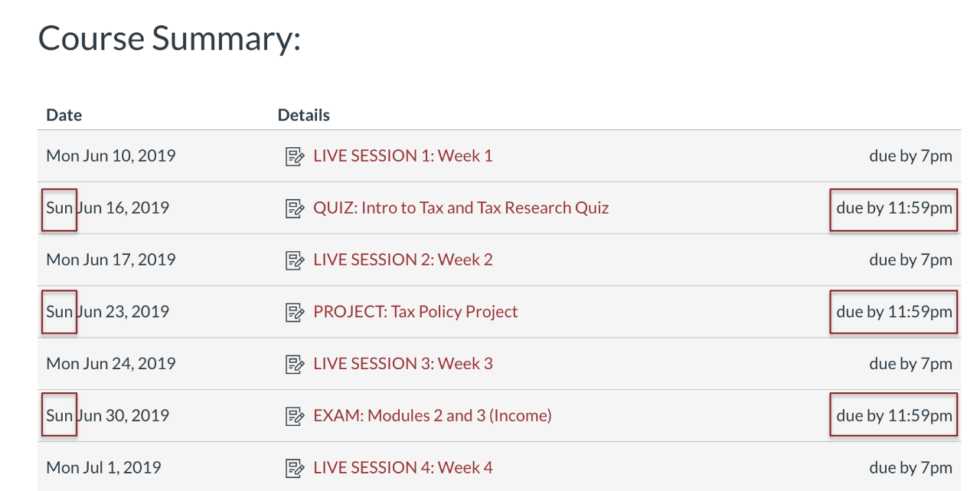Viewport: 980px width, 491px height.
Task: Click icon next to Tax Policy Project
Action: 294,313
